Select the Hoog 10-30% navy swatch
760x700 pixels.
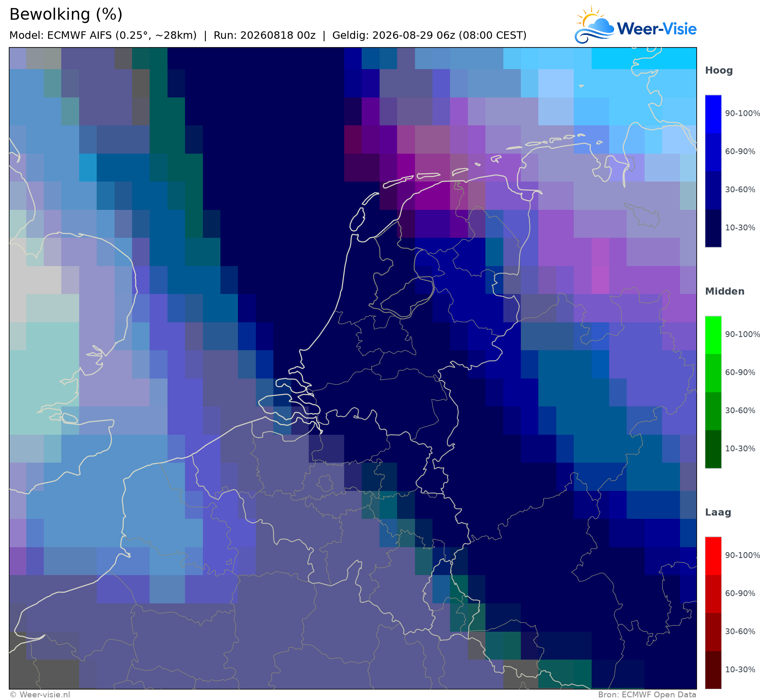[713, 228]
